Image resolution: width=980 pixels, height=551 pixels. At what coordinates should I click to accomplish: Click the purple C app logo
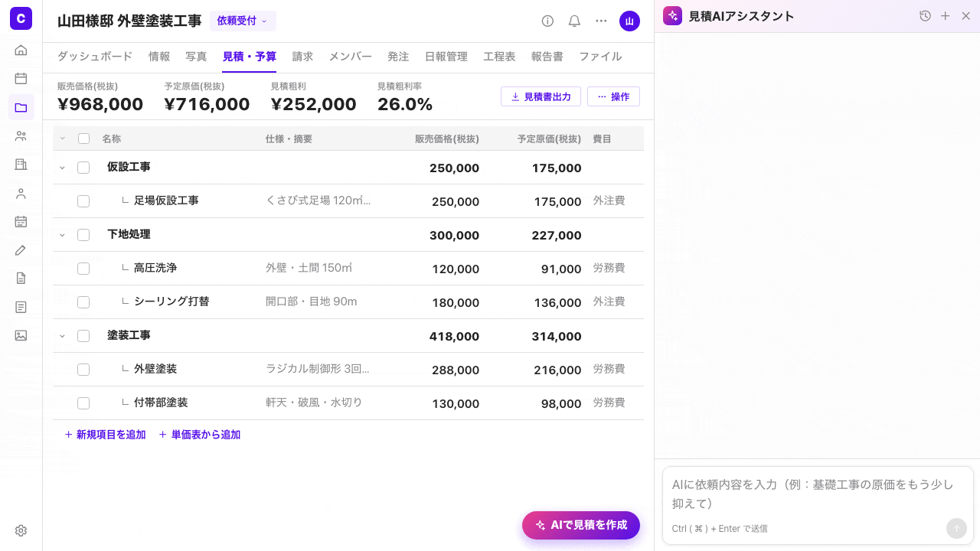[x=21, y=18]
